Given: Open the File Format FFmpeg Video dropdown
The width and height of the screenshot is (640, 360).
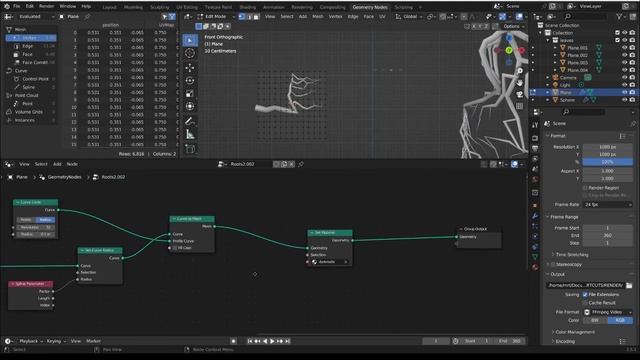Looking at the screenshot, I should [x=607, y=312].
